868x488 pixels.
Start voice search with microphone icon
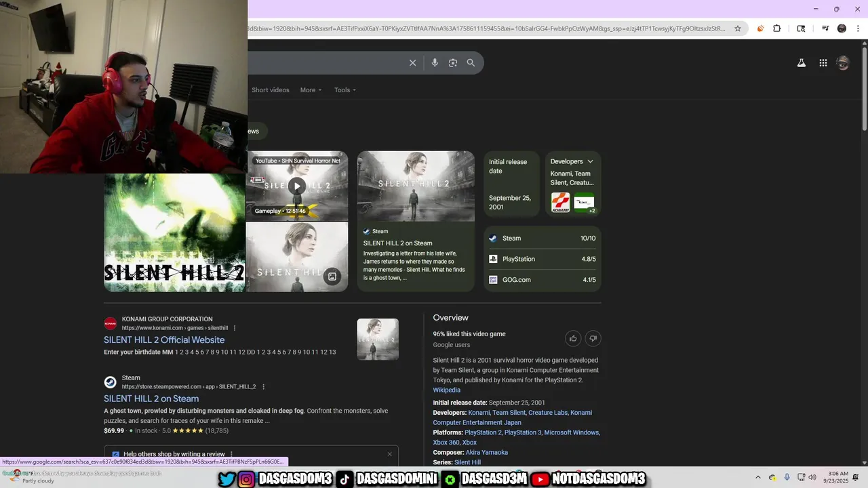pos(435,63)
